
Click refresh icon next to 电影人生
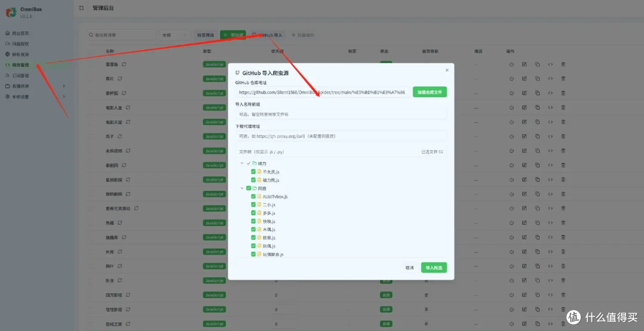click(x=128, y=107)
